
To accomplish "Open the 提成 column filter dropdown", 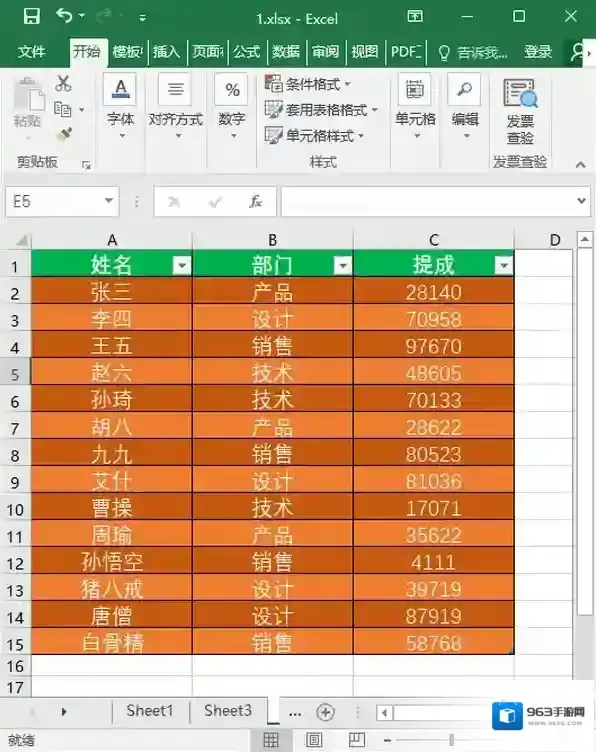I will pos(504,265).
